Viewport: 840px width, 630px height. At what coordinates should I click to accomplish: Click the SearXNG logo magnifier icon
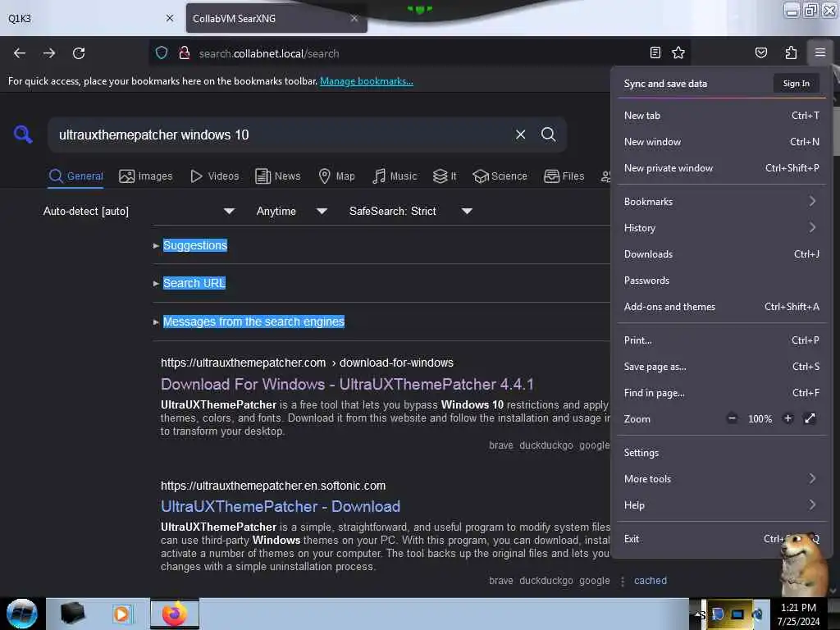pyautogui.click(x=23, y=134)
